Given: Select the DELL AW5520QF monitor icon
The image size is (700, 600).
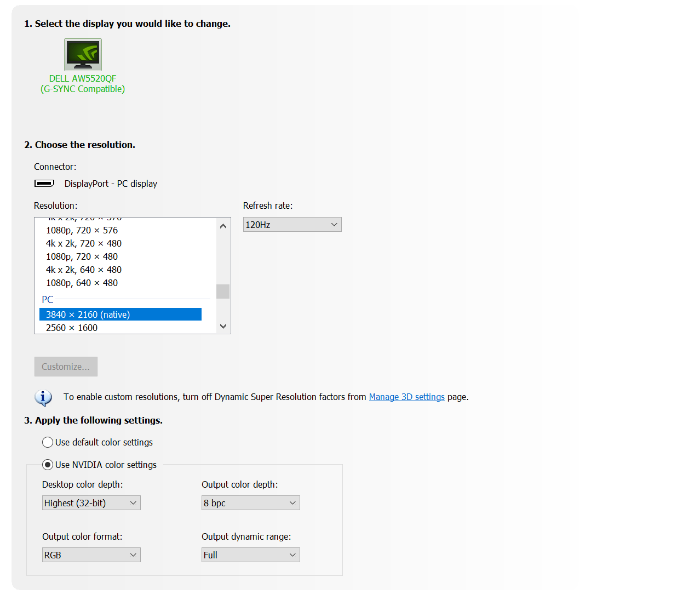Looking at the screenshot, I should click(83, 55).
